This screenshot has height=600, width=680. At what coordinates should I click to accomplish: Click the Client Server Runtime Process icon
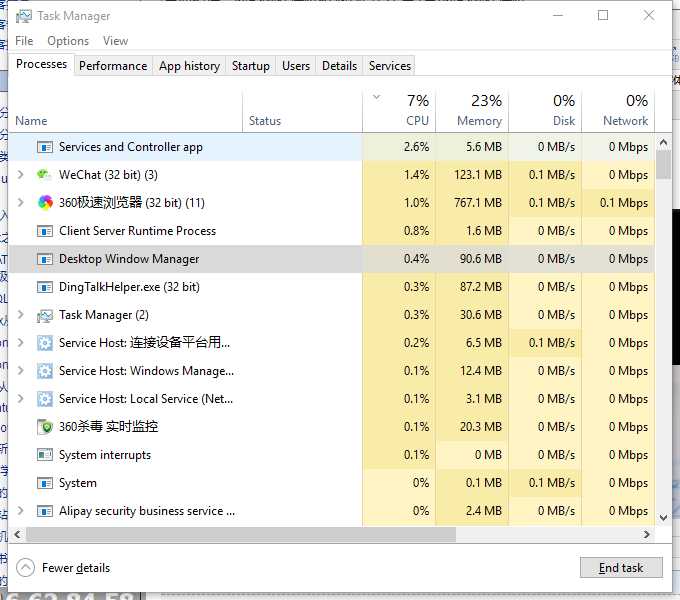(45, 231)
